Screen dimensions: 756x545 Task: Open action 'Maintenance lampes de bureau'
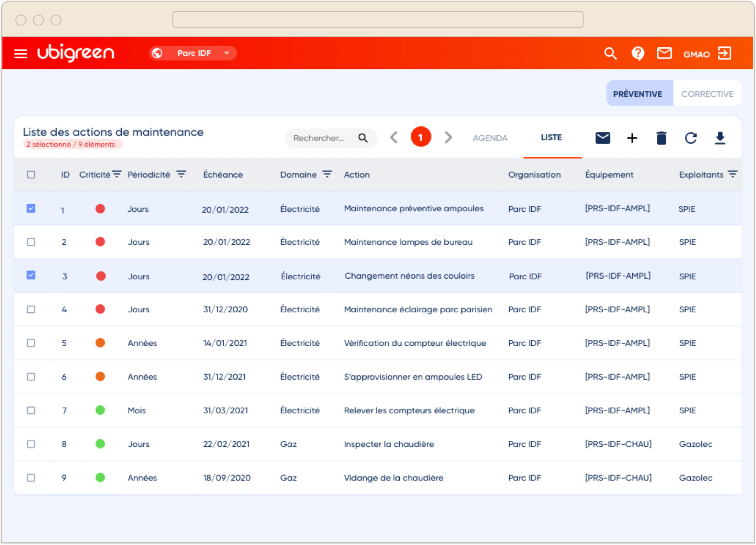pos(408,242)
